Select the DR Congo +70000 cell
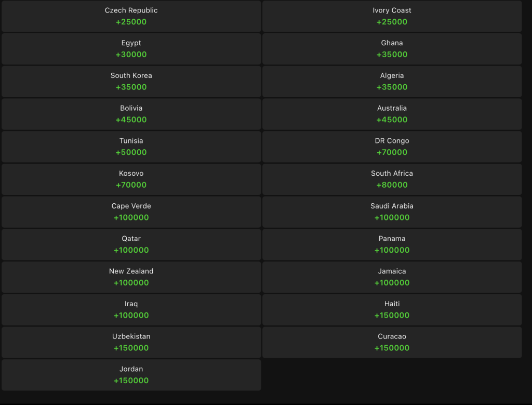532x405 pixels. coord(392,147)
